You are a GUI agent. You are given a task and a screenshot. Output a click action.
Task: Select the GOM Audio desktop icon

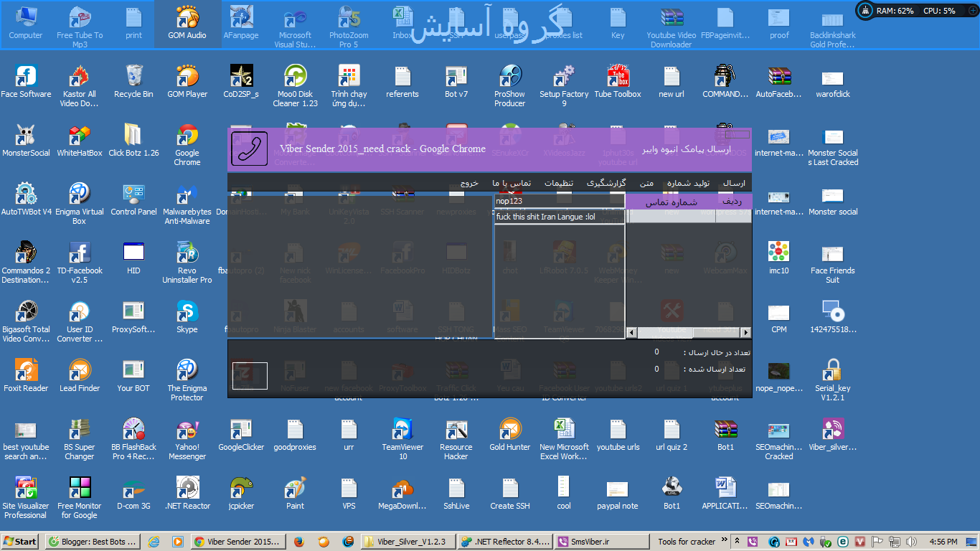(x=187, y=24)
